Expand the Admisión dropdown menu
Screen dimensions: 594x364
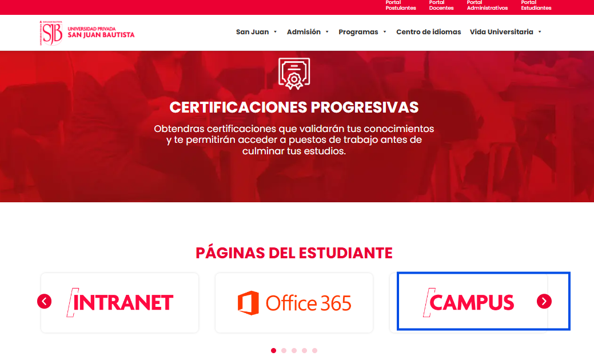pos(308,32)
